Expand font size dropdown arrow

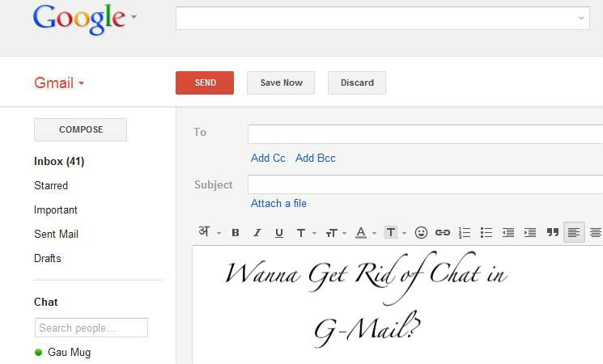click(344, 233)
